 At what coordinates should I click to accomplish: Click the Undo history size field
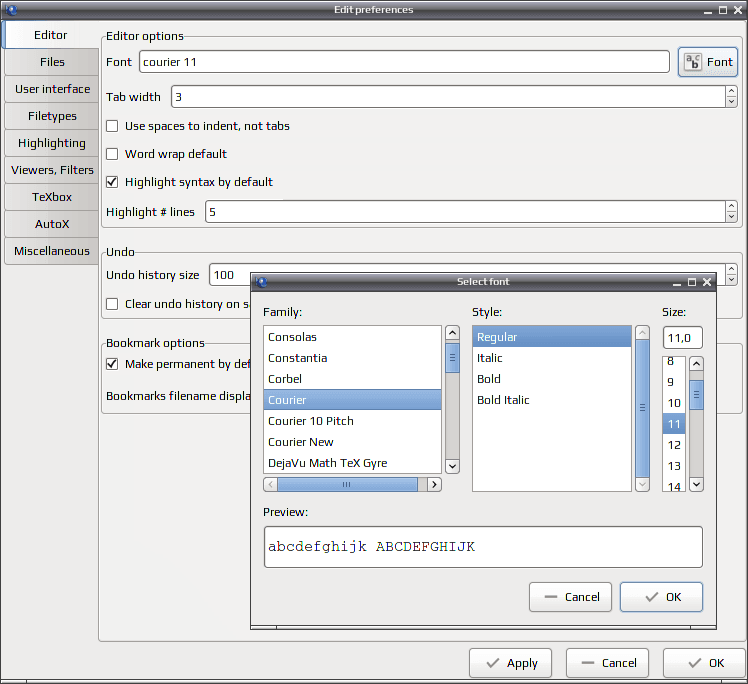point(230,275)
